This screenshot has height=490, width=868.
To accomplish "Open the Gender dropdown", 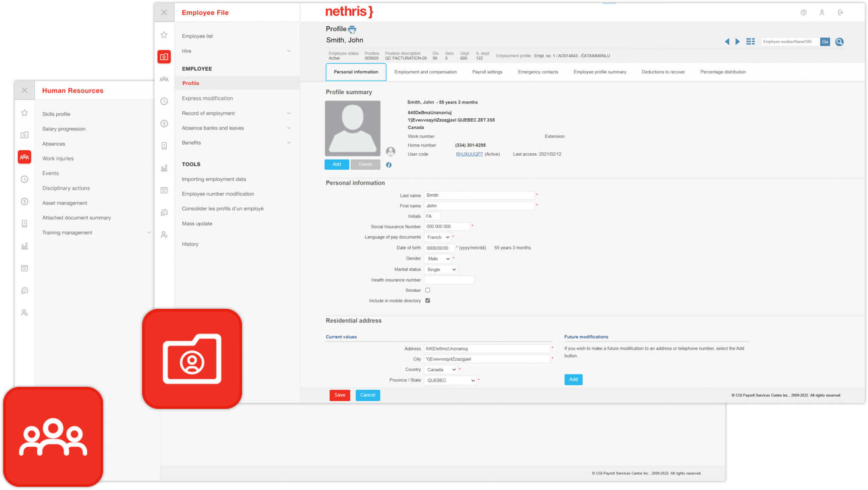I will (x=439, y=259).
